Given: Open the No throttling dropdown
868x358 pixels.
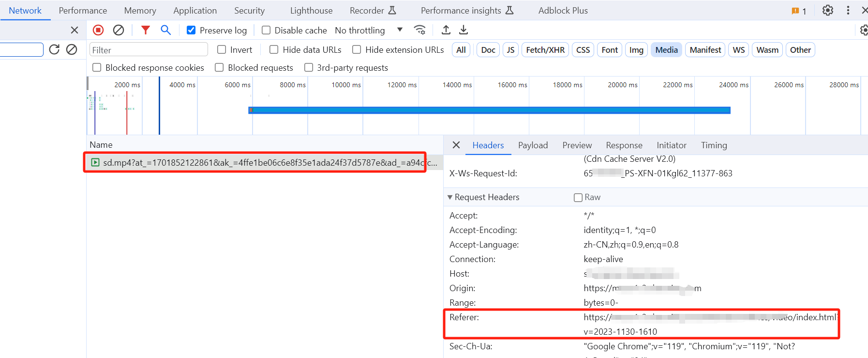Looking at the screenshot, I should [369, 30].
